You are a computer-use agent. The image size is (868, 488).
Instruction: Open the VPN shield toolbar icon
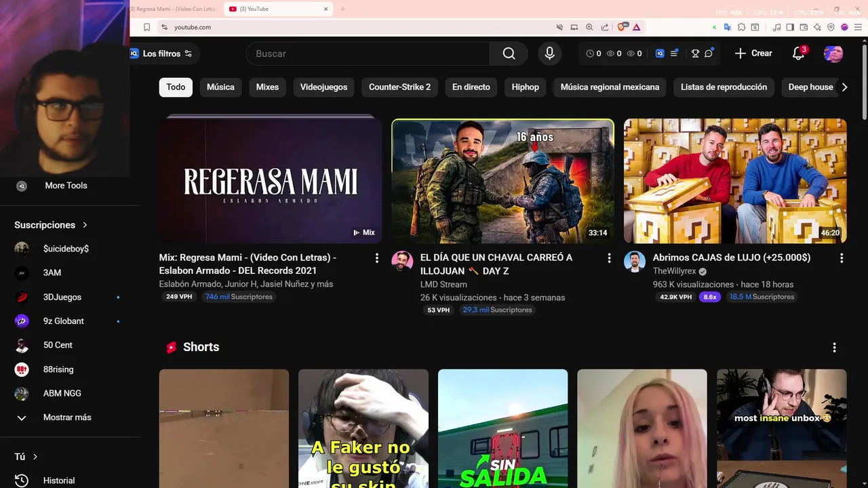pyautogui.click(x=831, y=27)
